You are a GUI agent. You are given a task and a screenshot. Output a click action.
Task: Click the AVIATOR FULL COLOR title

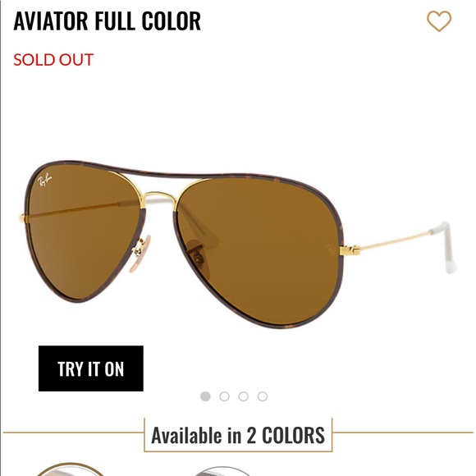click(x=107, y=21)
